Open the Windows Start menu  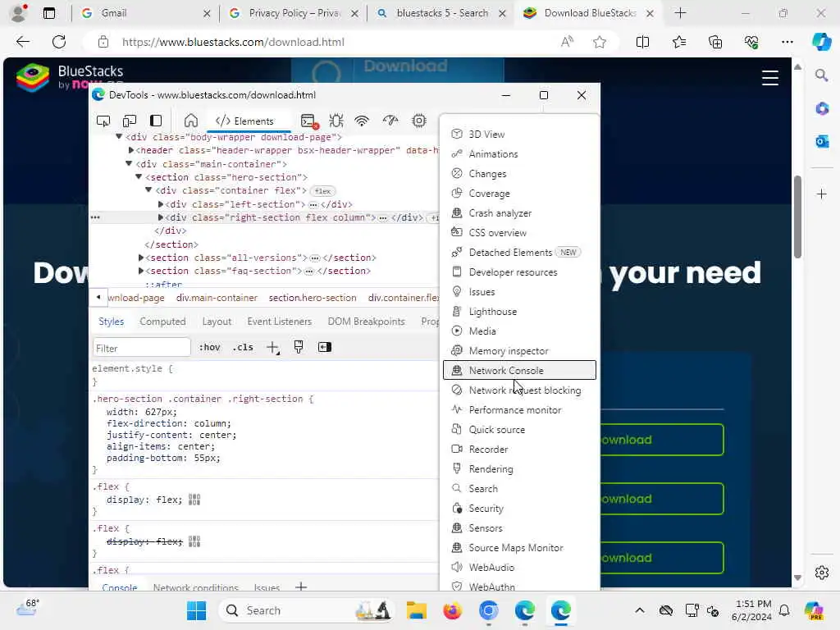[x=196, y=610]
